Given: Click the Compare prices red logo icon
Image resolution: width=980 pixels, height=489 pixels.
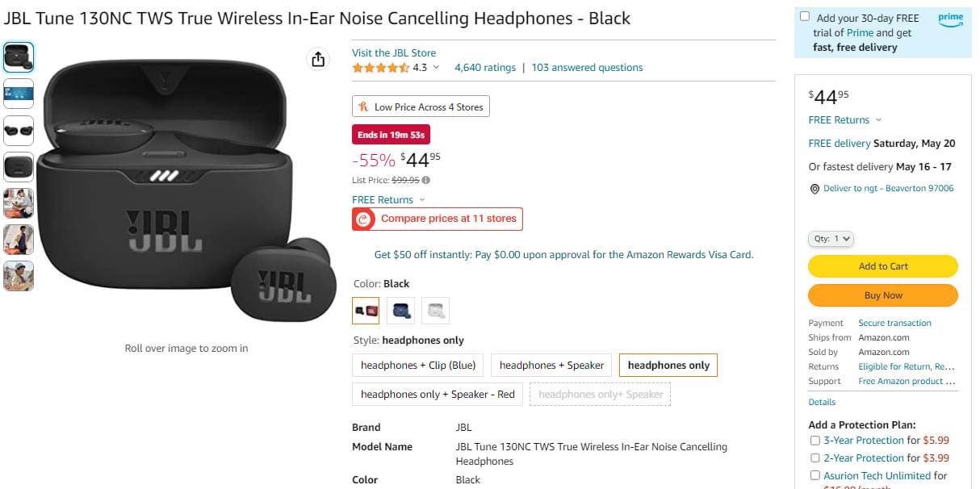Looking at the screenshot, I should (365, 219).
